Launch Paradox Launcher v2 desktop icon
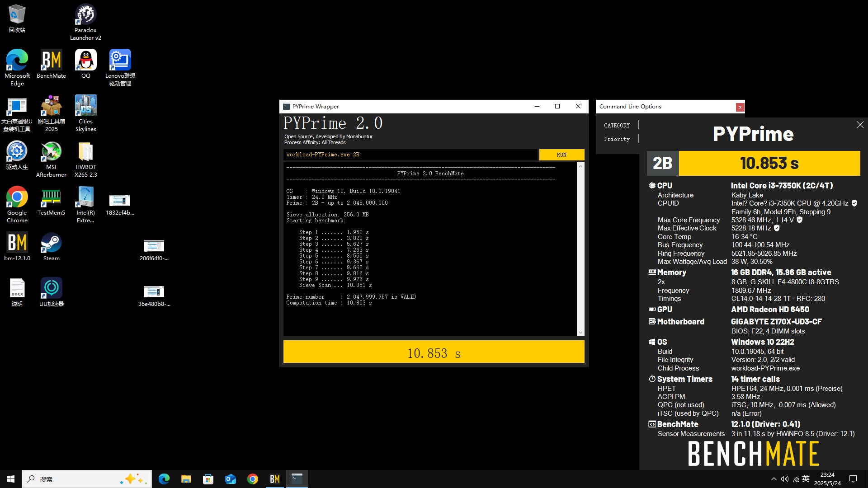The height and width of the screenshot is (488, 868). pos(85,22)
